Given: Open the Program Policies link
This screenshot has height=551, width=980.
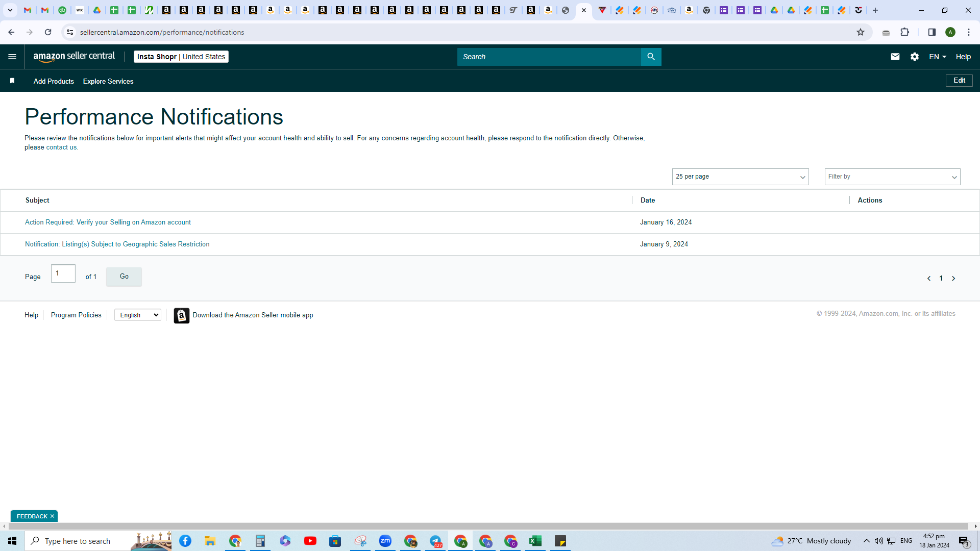Looking at the screenshot, I should [76, 315].
